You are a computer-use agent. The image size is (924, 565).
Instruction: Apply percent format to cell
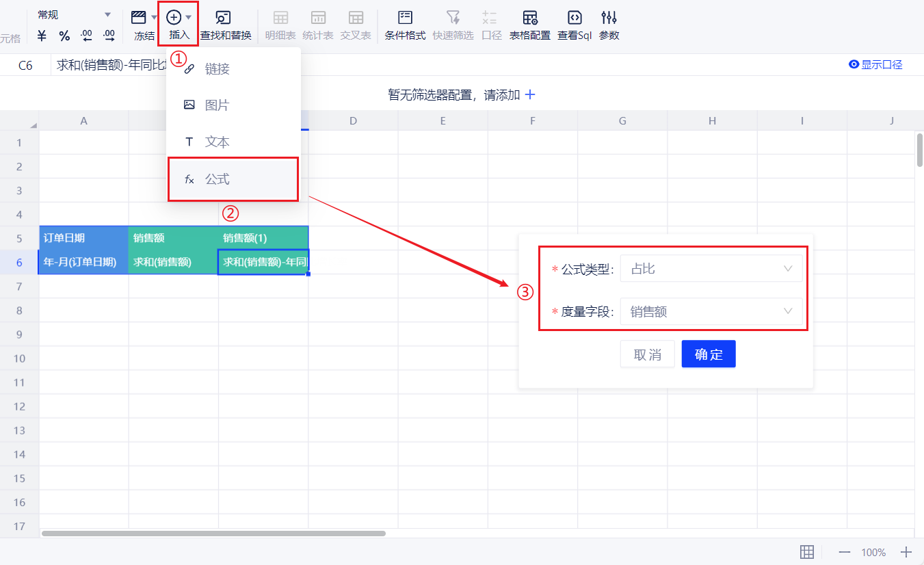(x=64, y=36)
